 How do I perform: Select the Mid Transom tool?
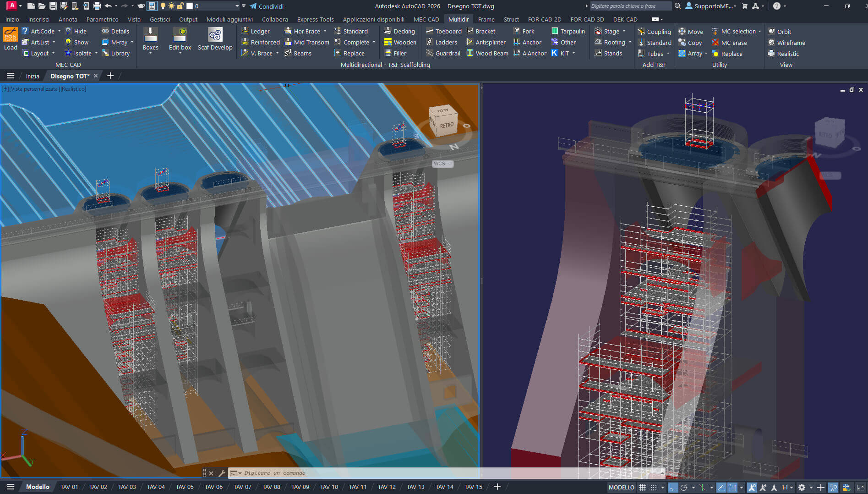point(306,42)
